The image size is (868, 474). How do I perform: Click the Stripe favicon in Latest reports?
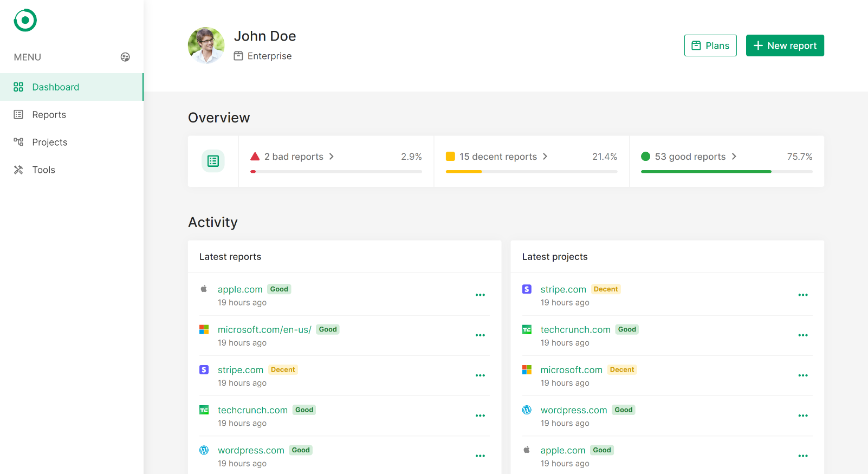click(x=204, y=369)
